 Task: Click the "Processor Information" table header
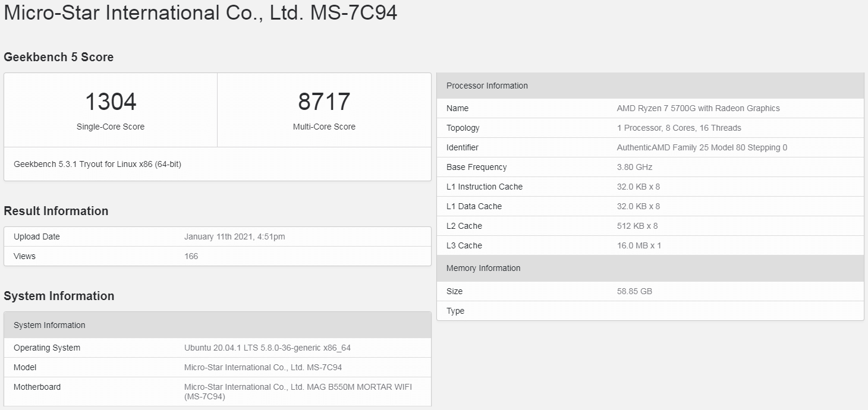point(650,86)
